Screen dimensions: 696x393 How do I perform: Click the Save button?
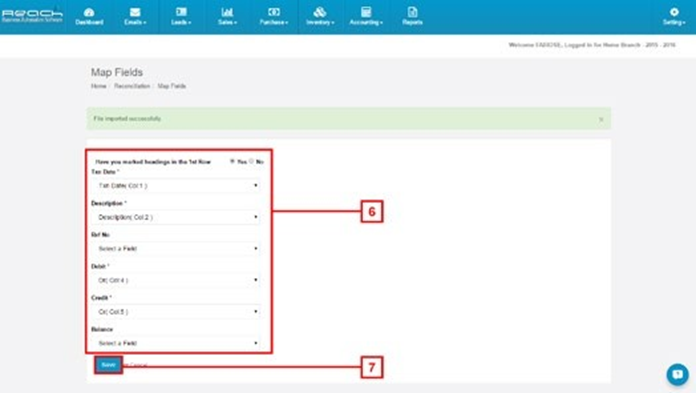[108, 365]
